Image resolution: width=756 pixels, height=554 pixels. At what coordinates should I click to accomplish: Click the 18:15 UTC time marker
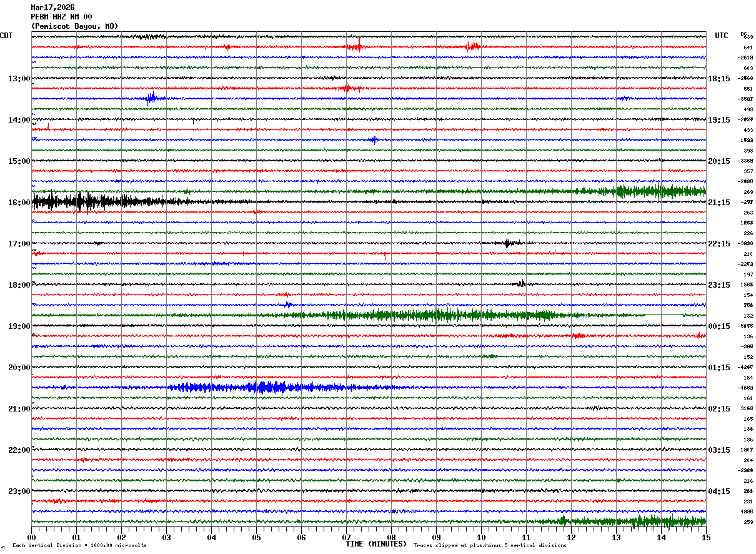(719, 79)
